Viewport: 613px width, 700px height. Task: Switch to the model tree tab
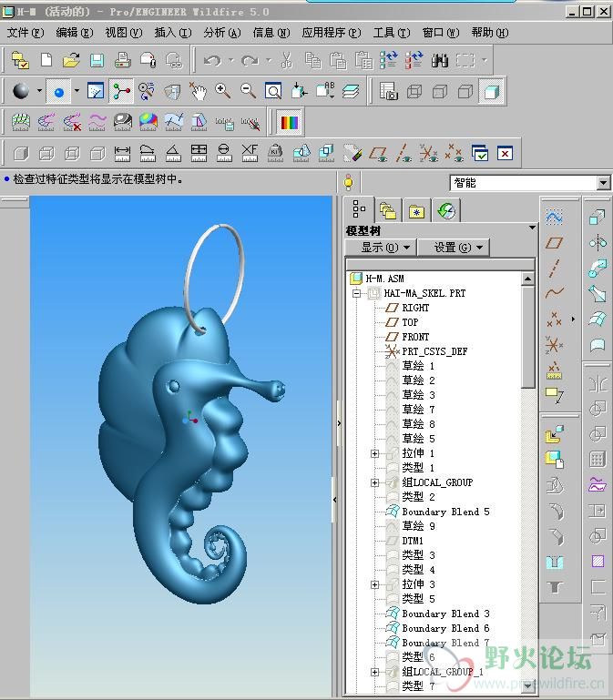point(359,209)
